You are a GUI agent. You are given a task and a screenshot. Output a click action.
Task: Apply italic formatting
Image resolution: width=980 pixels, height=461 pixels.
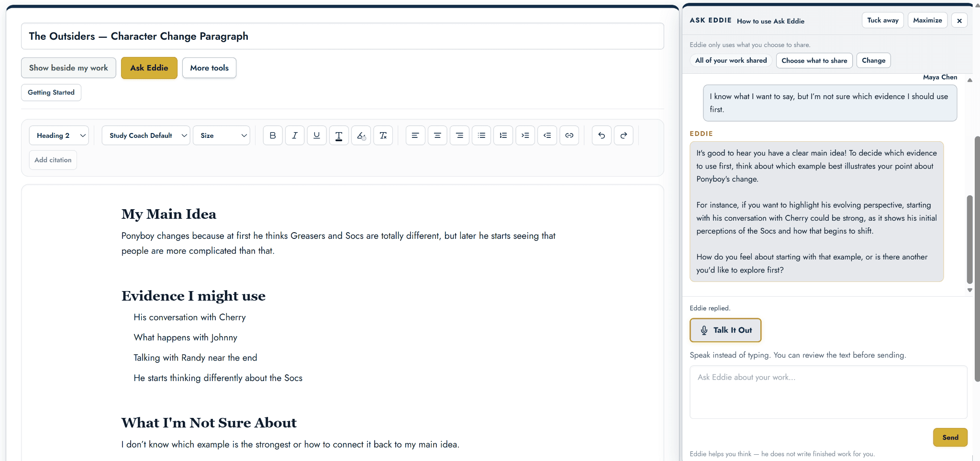(x=295, y=135)
